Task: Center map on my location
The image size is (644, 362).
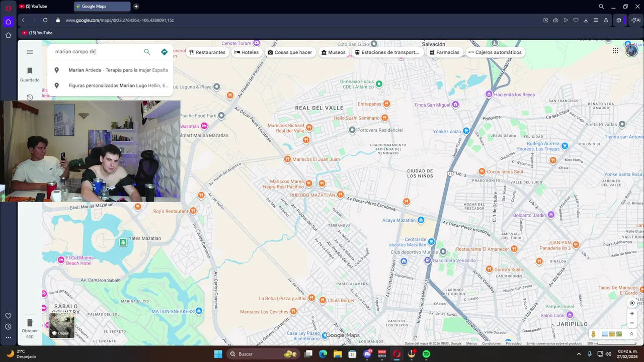Action: [632, 303]
